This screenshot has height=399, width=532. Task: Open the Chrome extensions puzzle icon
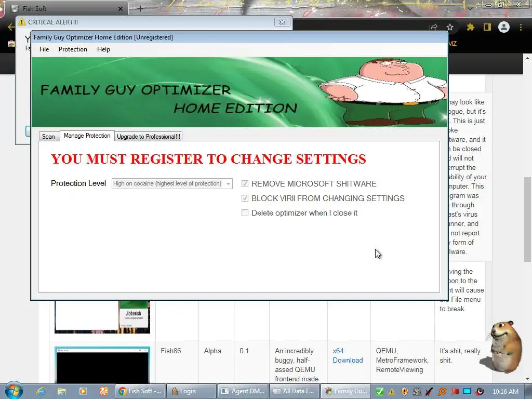pos(470,27)
